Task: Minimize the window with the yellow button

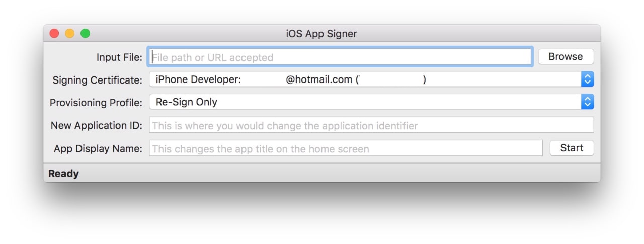Action: point(69,34)
